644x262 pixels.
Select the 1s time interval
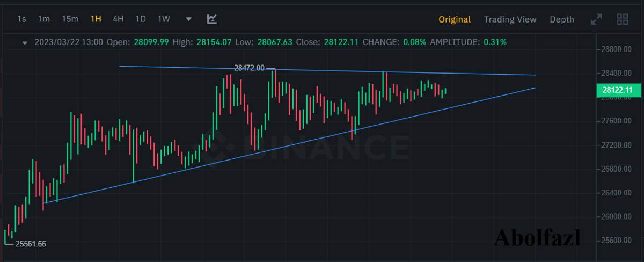[x=21, y=19]
